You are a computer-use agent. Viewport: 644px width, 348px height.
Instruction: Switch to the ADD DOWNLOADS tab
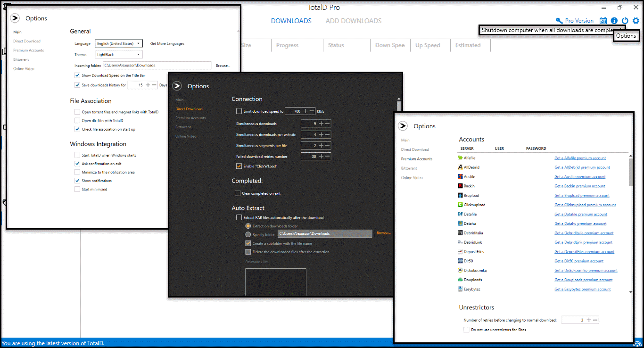coord(354,21)
